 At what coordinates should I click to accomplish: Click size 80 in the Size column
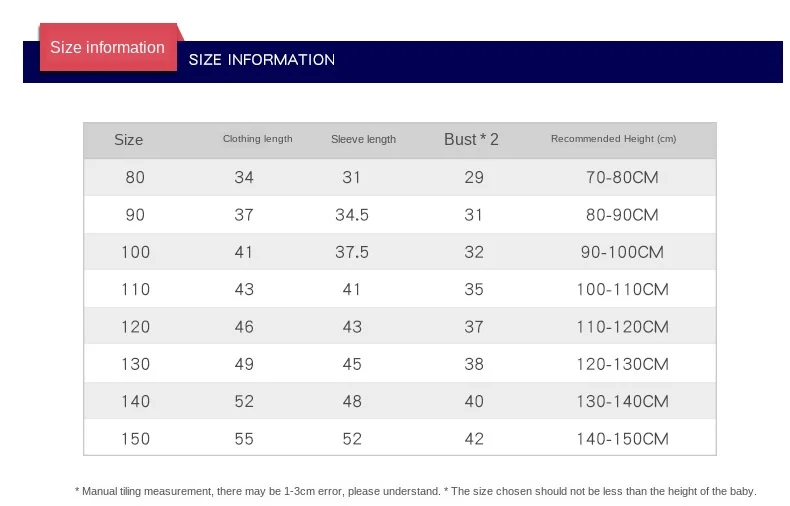135,177
